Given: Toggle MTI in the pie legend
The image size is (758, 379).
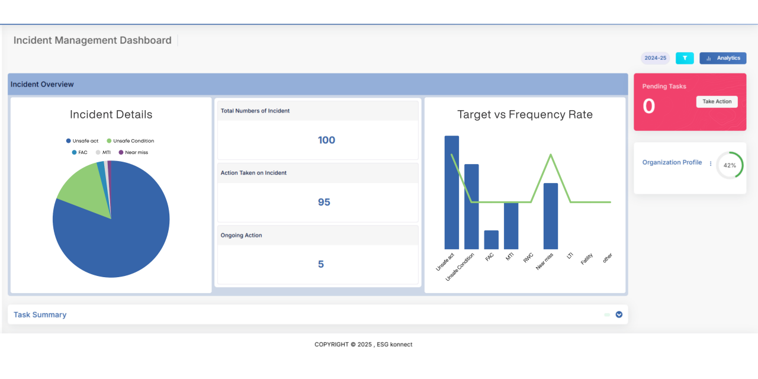Looking at the screenshot, I should (103, 152).
